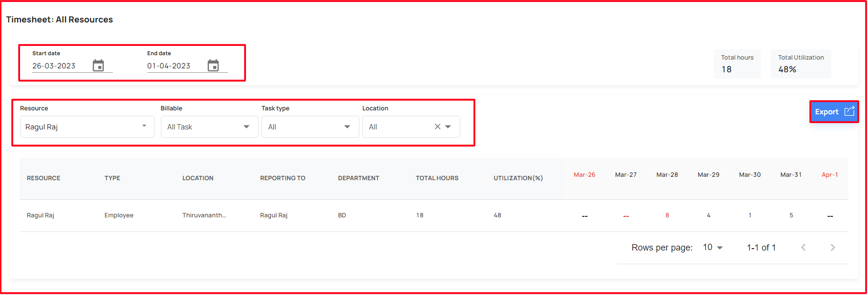The width and height of the screenshot is (868, 295).
Task: Clear the Location filter selection
Action: [438, 126]
